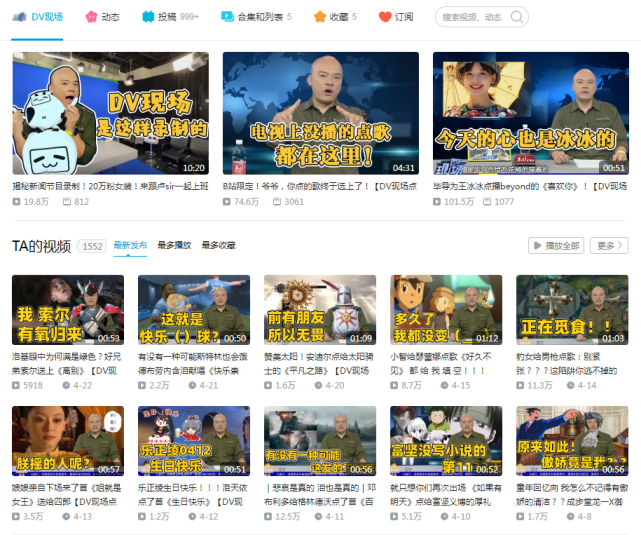Open video thumbnail 乐正绫0412生日快乐
Image resolution: width=641 pixels, height=535 pixels.
pos(194,441)
